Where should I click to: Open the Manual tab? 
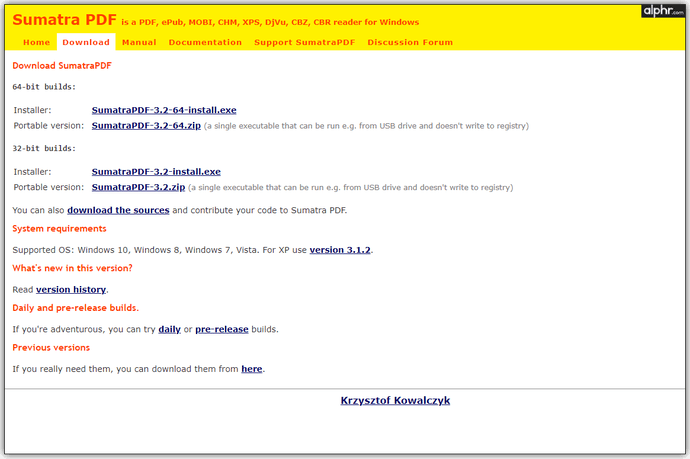tap(139, 42)
